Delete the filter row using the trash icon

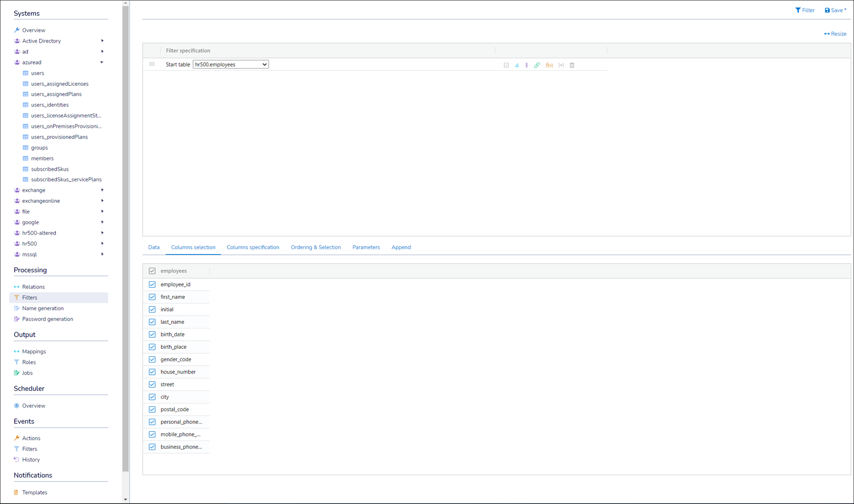[572, 65]
